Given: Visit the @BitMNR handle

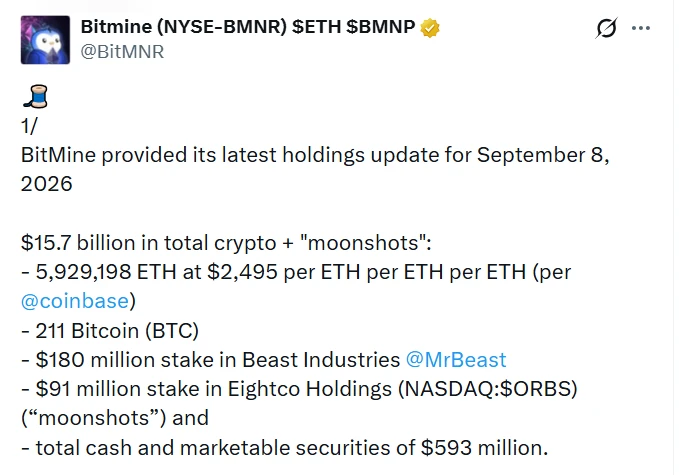Looking at the screenshot, I should click(x=122, y=52).
